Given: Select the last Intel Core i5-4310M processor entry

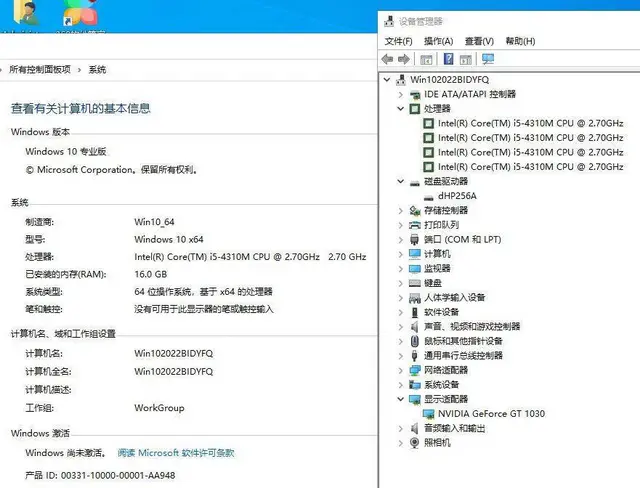Looking at the screenshot, I should tap(530, 167).
